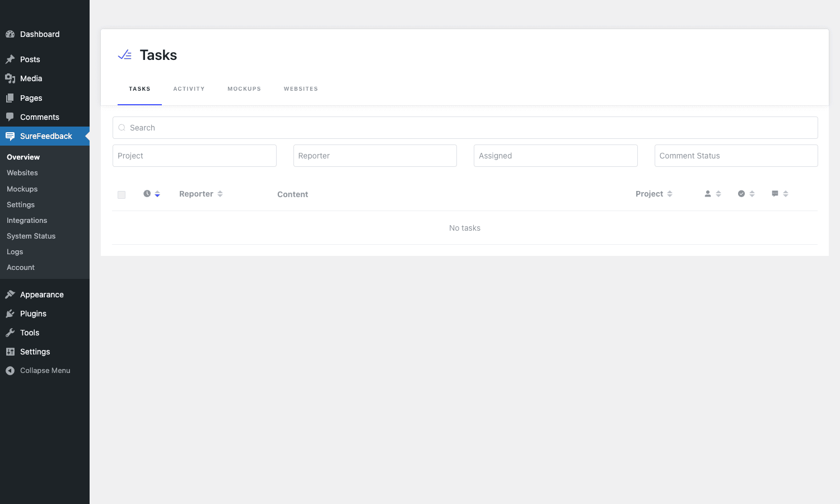The image size is (840, 504).
Task: Switch to the Websites tab
Action: coord(301,89)
